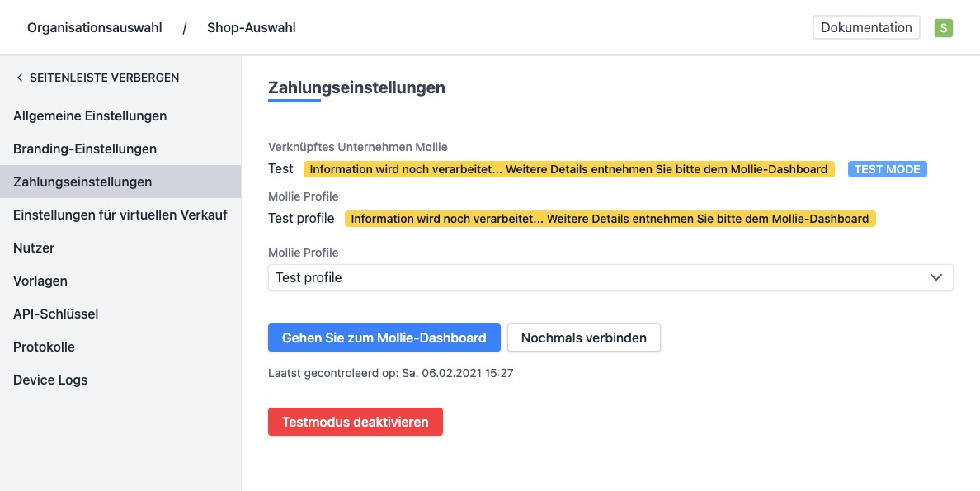Open Einstellungen für virtuellen Verkauf

pos(120,215)
